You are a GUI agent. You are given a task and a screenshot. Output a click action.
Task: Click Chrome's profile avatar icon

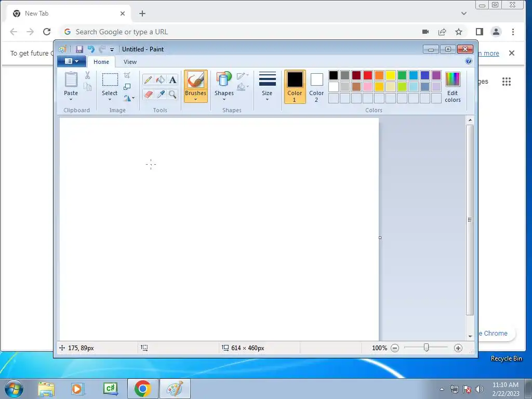pos(496,32)
